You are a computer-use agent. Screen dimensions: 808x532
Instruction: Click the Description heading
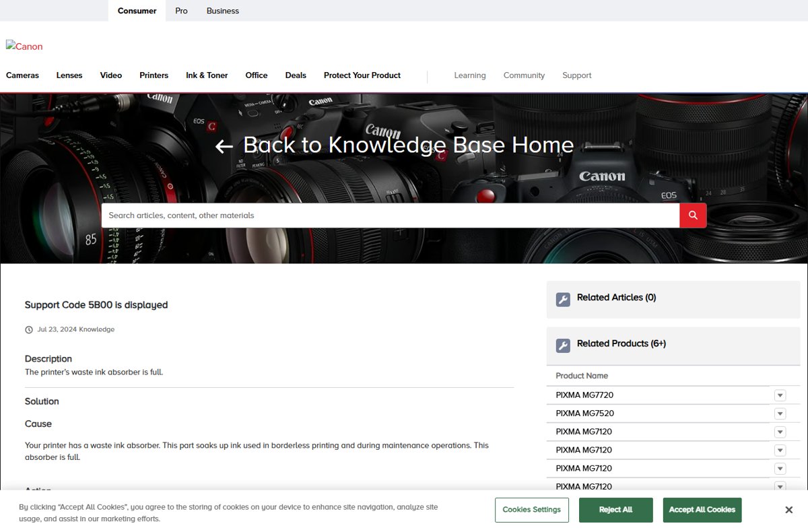coord(48,359)
